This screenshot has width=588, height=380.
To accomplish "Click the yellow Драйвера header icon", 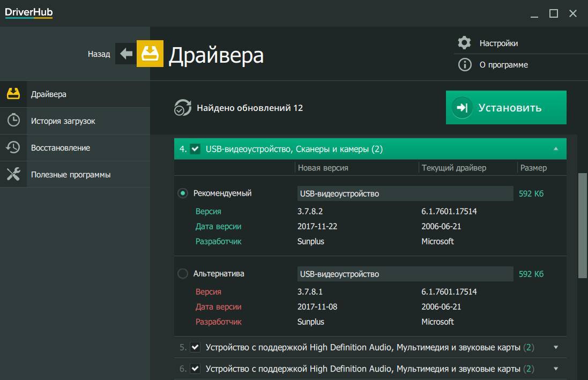I will pyautogui.click(x=150, y=54).
